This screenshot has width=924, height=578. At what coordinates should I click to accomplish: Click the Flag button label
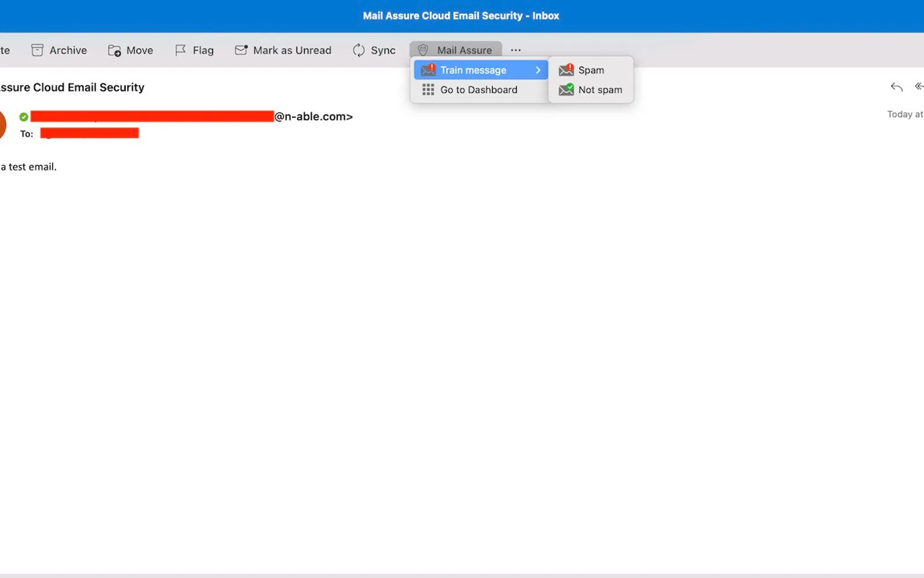click(x=203, y=50)
